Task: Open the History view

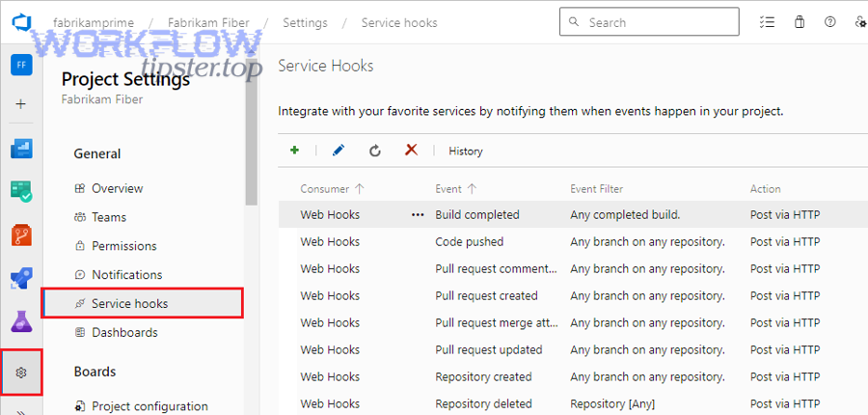Action: coord(466,152)
